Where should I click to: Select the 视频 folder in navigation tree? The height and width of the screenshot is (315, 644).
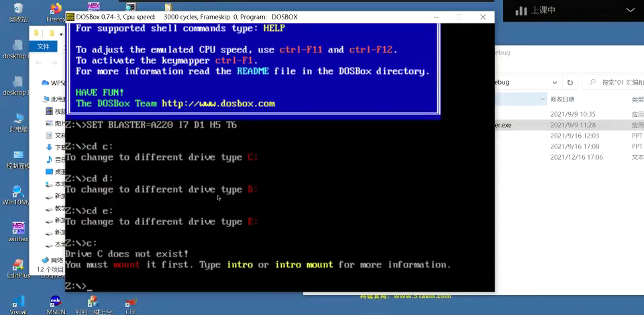[56, 111]
